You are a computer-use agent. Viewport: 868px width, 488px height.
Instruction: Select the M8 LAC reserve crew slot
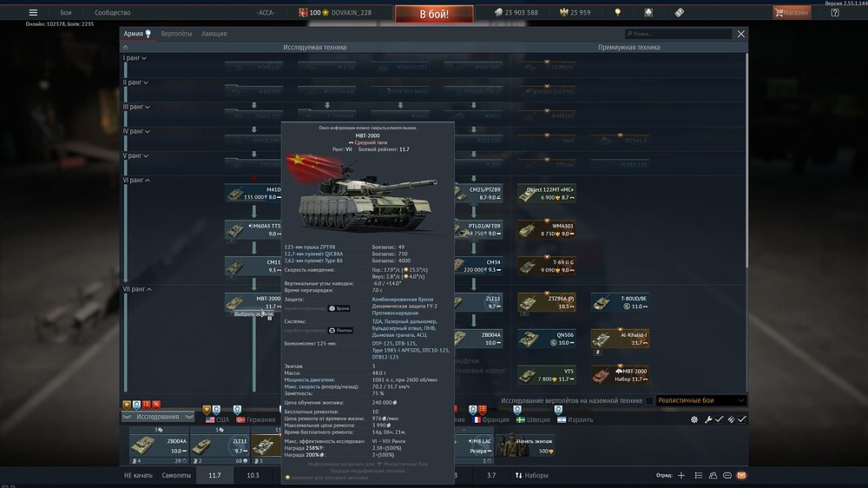point(474,445)
